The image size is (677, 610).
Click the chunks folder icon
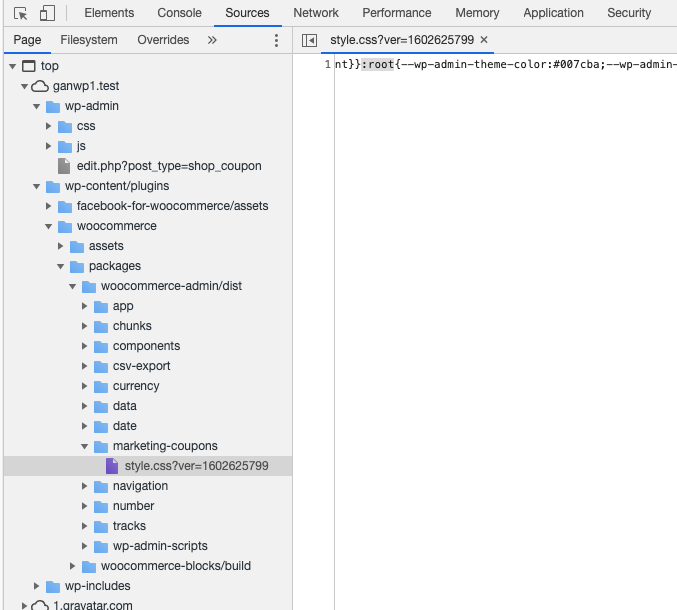click(x=101, y=326)
